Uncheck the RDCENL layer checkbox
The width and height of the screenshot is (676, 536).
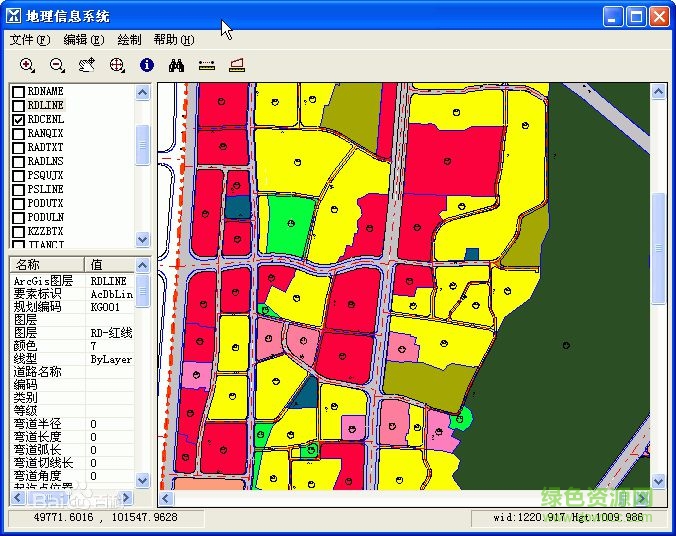click(18, 119)
